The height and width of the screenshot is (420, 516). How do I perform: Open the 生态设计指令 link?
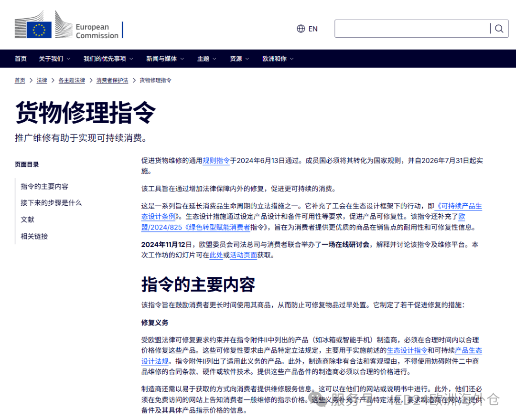point(407,350)
